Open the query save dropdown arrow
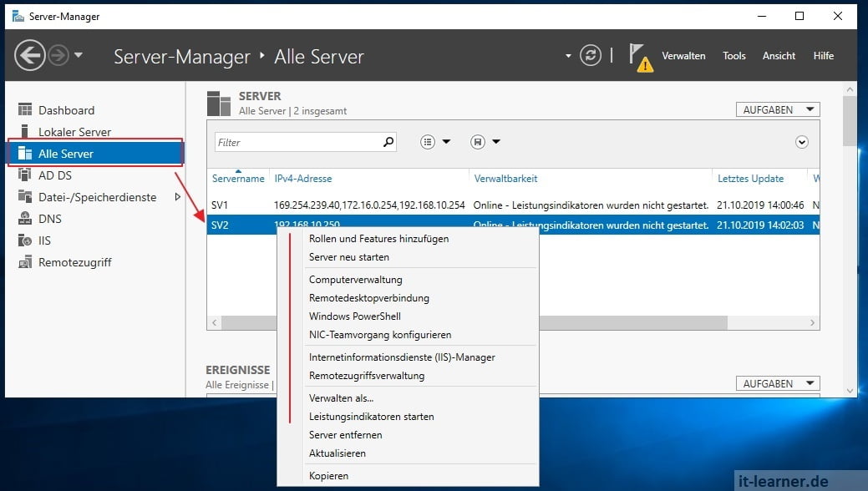Screen dimensions: 868x491 (x=496, y=142)
